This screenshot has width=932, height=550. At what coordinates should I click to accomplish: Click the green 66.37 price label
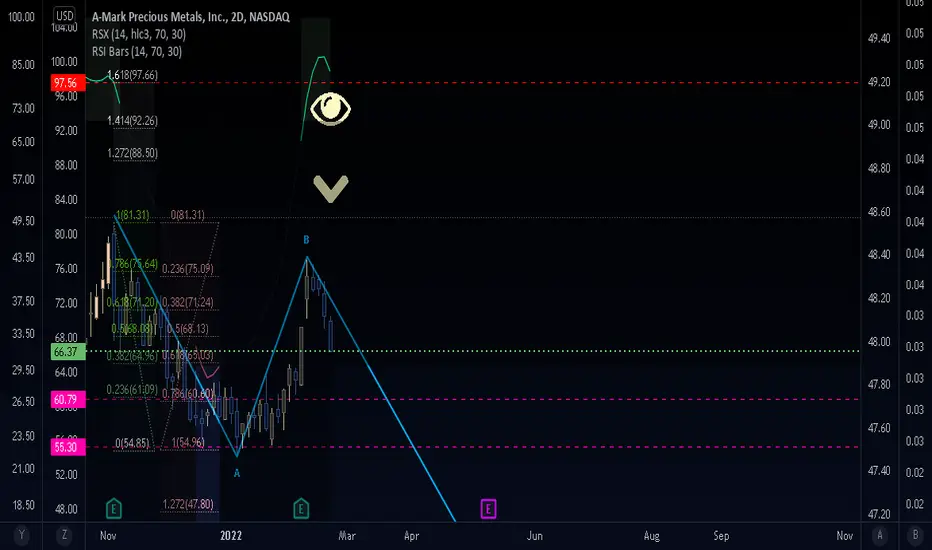pyautogui.click(x=68, y=352)
